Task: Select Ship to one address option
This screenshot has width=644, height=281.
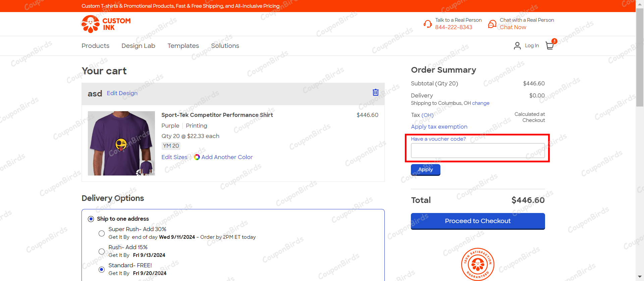Action: point(91,219)
